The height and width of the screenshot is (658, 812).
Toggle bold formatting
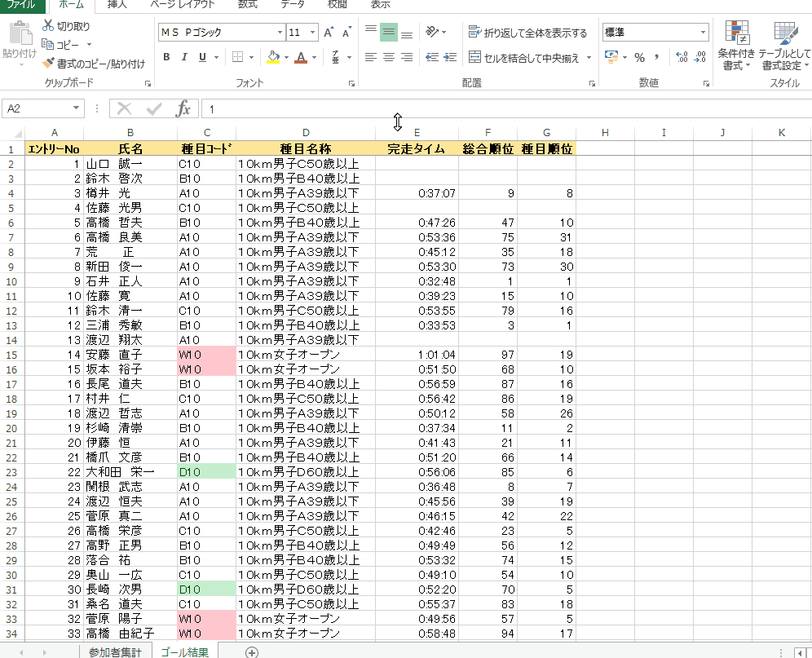click(166, 57)
